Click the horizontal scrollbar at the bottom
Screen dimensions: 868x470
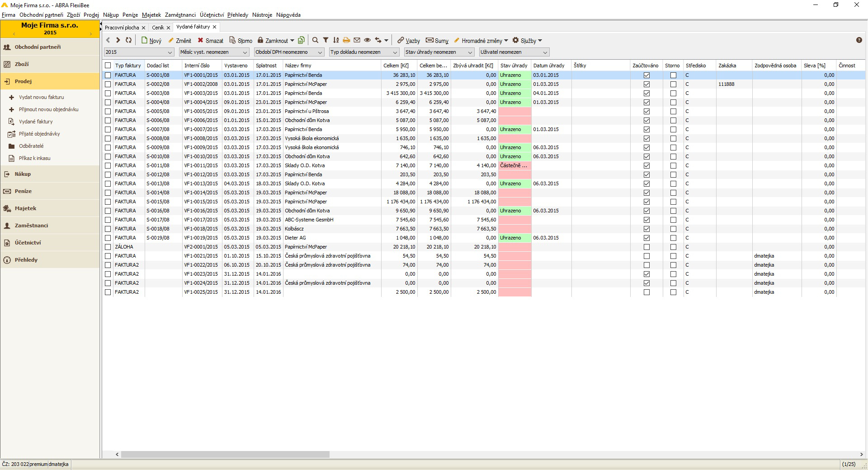tap(225, 454)
